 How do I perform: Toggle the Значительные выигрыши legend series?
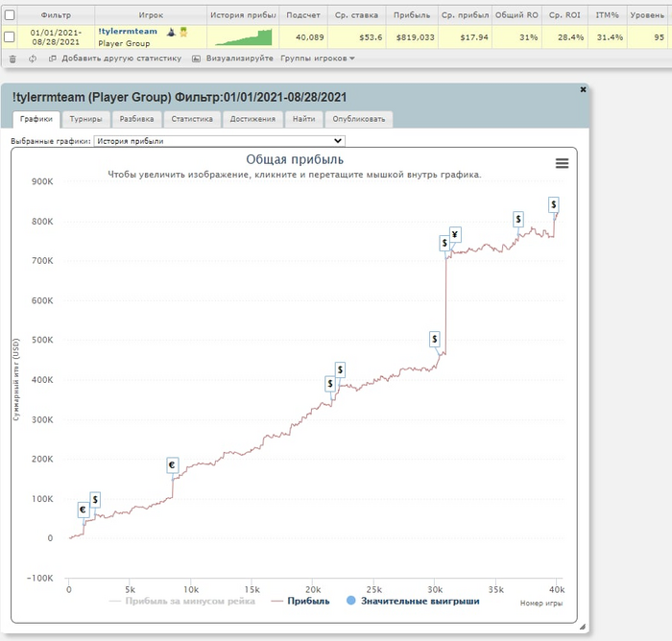[413, 601]
